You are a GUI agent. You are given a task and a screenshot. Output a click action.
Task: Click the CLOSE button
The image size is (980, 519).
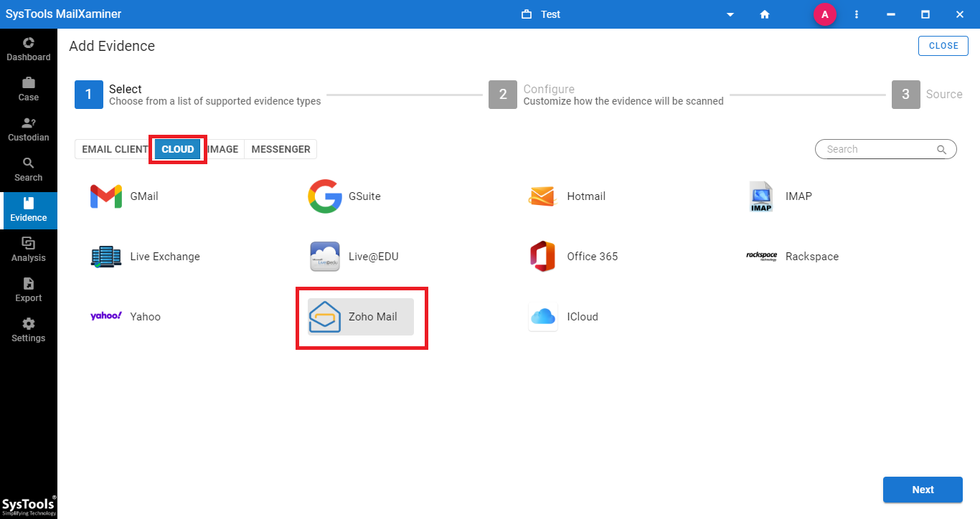coord(943,45)
